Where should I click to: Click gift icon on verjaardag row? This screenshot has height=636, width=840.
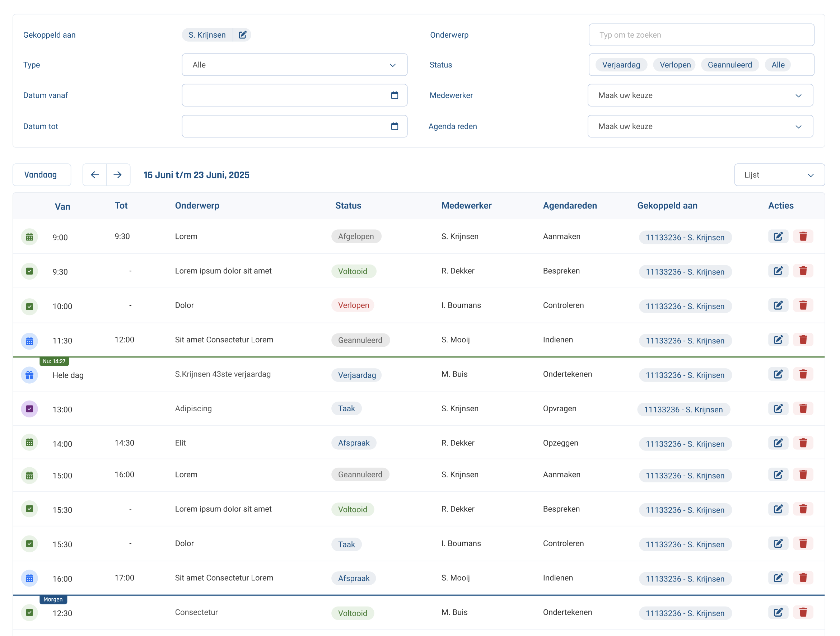coord(29,375)
